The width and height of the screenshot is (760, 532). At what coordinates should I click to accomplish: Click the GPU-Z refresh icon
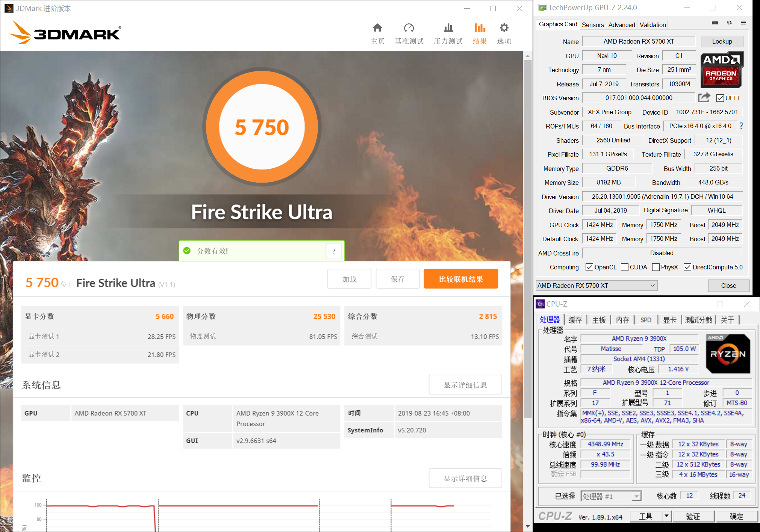[729, 23]
